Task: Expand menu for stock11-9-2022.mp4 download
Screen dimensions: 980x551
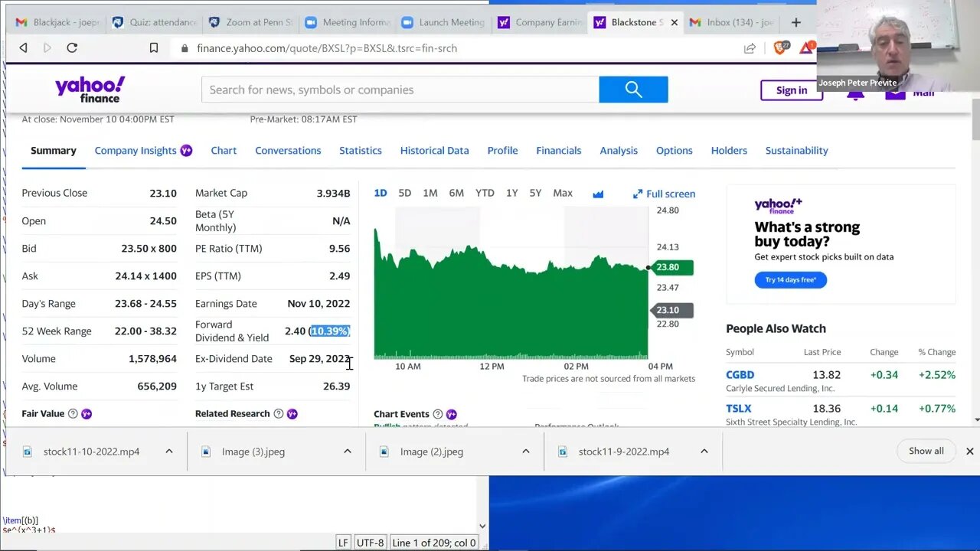Action: pos(704,452)
